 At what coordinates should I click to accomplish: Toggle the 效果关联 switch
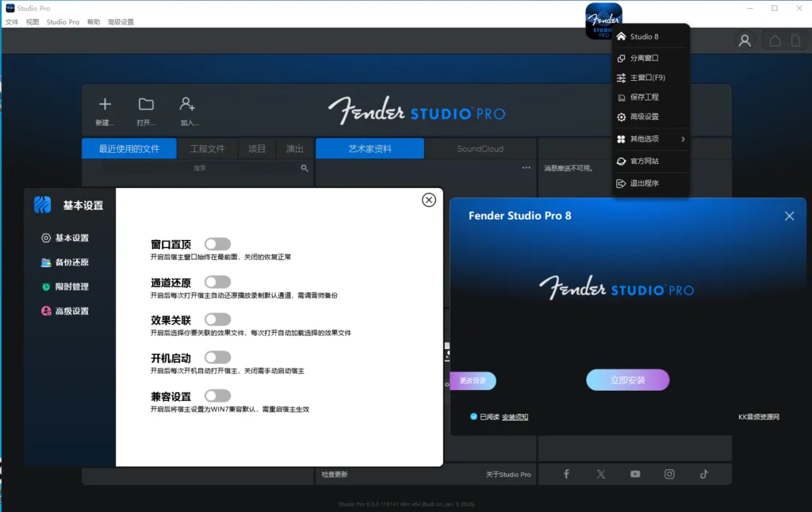(x=217, y=319)
